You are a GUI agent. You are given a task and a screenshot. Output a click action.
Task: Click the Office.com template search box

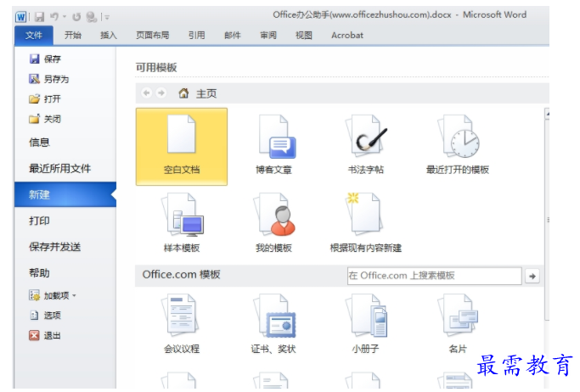point(434,276)
